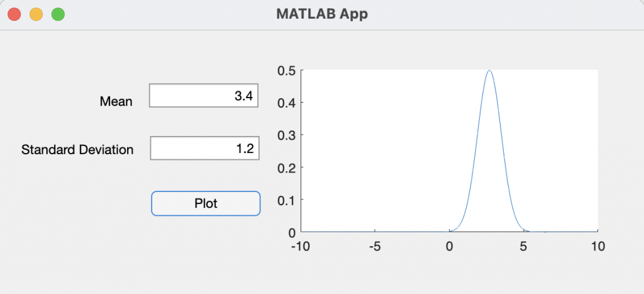Pick the 0.2 y-axis tick label
Viewport: 644px width, 294px height.
click(x=286, y=167)
